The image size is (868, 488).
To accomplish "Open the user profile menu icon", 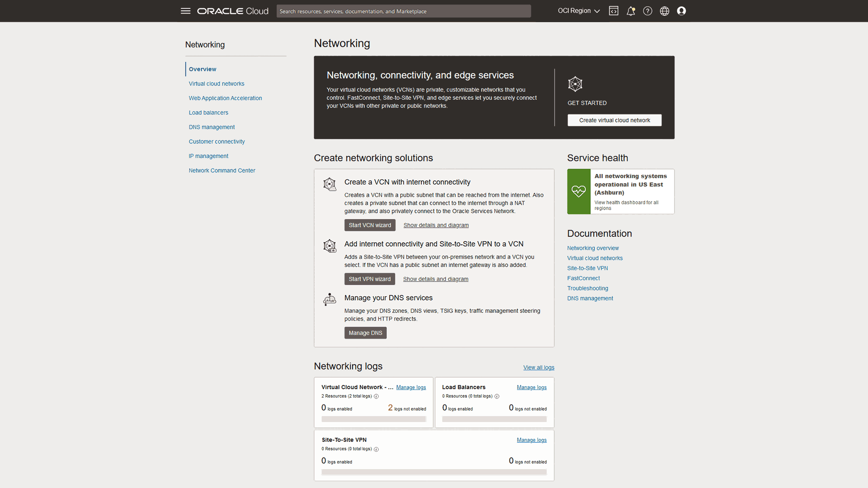I will pos(681,11).
